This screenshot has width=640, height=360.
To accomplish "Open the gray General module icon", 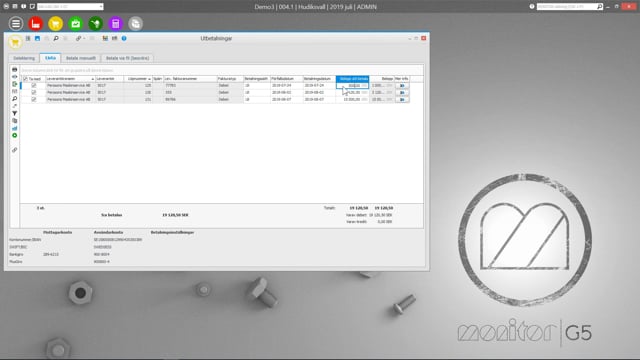I will pos(136,24).
